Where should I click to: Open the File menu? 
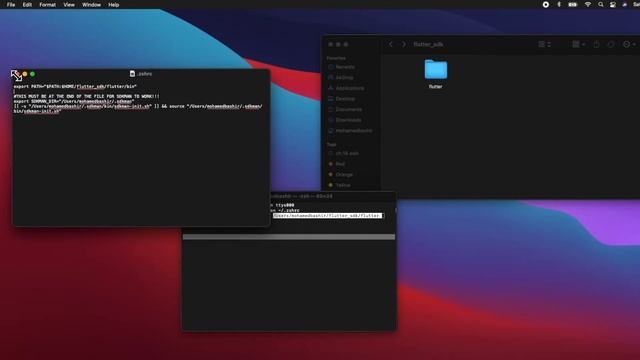11,5
